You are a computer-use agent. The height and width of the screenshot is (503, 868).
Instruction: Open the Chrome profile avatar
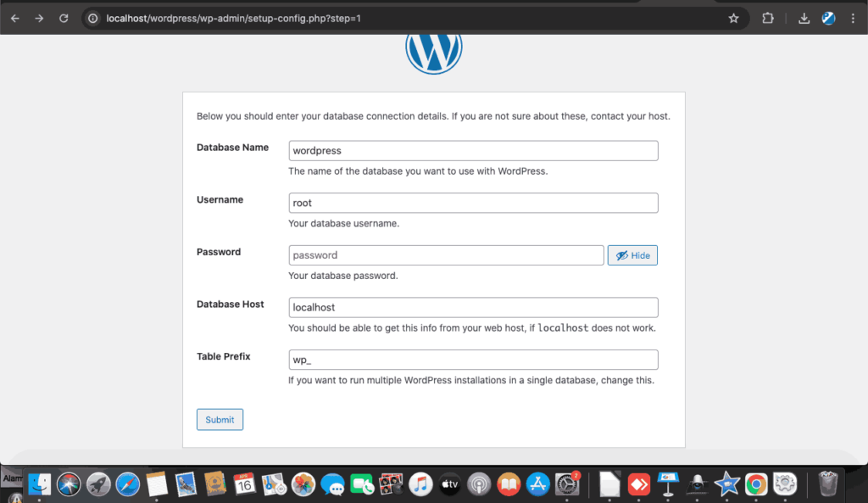tap(827, 17)
